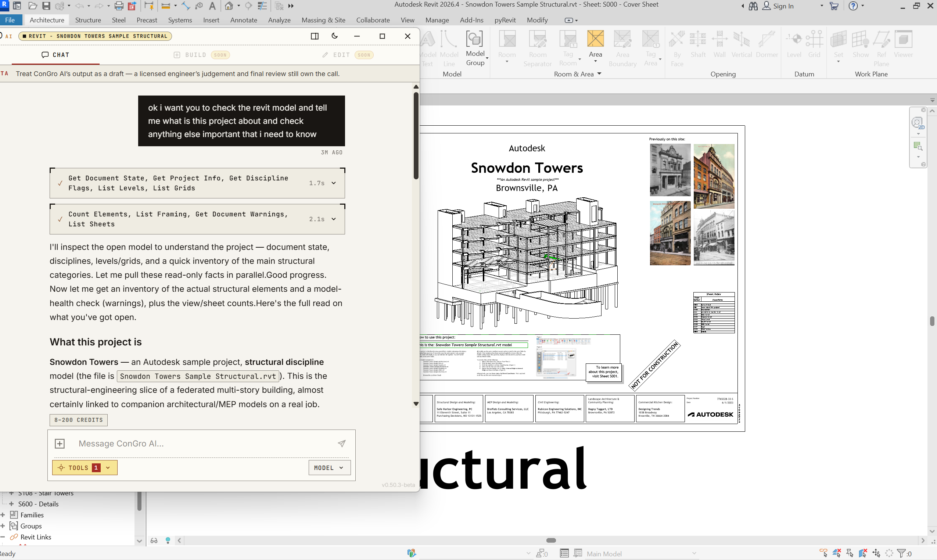The image size is (937, 560).
Task: Click the REVIT - SNOWDON TOWERS document chip
Action: pyautogui.click(x=95, y=36)
